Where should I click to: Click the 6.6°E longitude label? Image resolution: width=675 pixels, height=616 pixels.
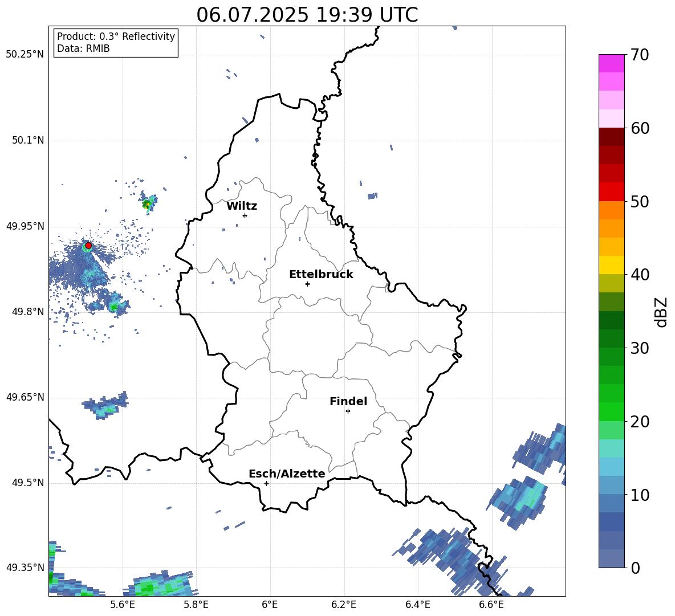(491, 605)
